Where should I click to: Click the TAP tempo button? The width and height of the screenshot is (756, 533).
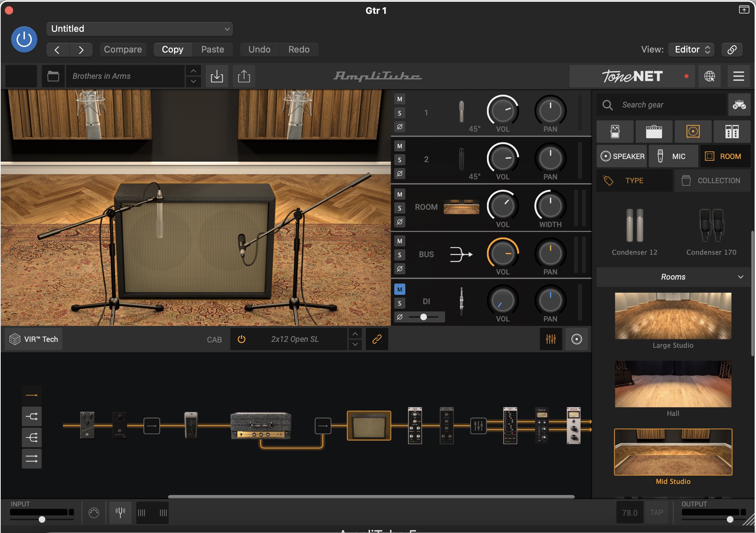pos(656,513)
